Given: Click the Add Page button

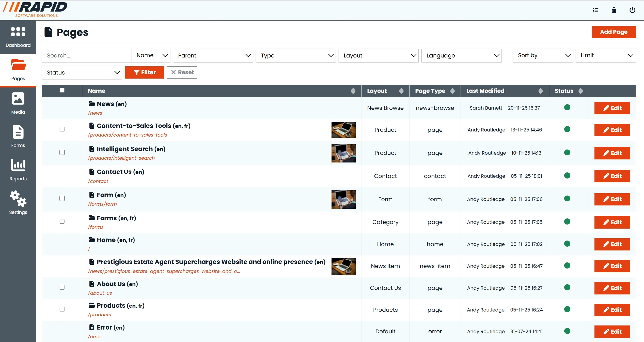Looking at the screenshot, I should [x=614, y=32].
